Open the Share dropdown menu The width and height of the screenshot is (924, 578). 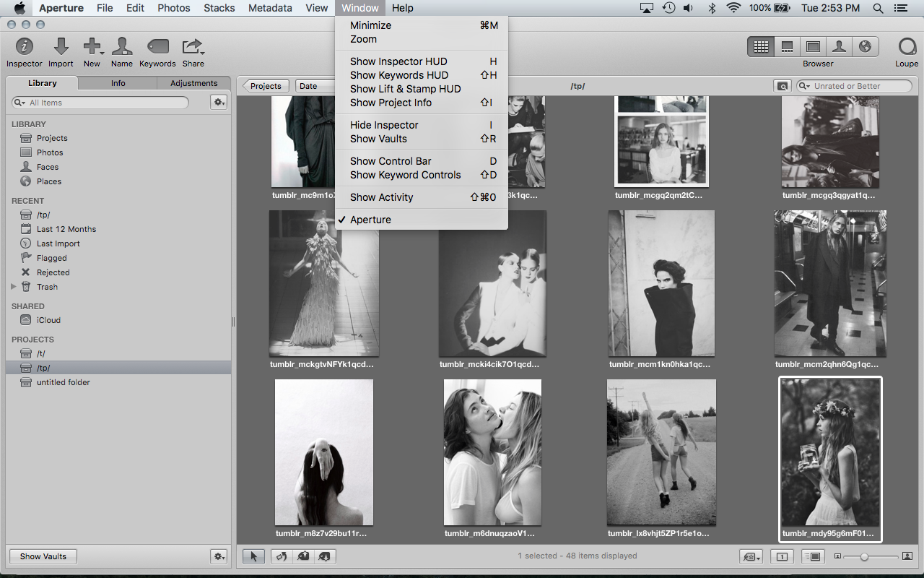193,48
